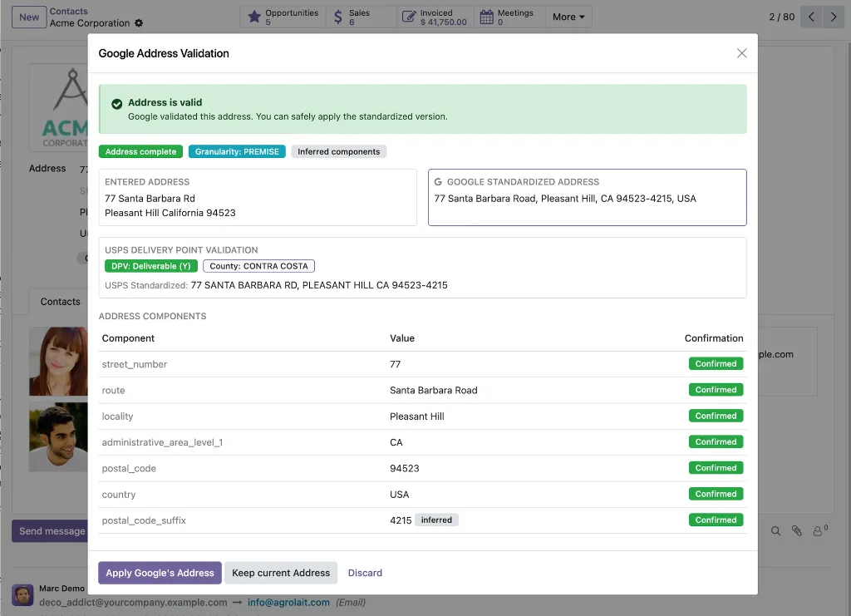The width and height of the screenshot is (851, 616).
Task: Go to the next record arrow
Action: coord(834,17)
